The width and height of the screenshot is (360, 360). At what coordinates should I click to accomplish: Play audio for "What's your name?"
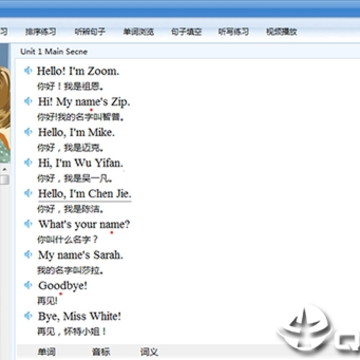pos(28,224)
